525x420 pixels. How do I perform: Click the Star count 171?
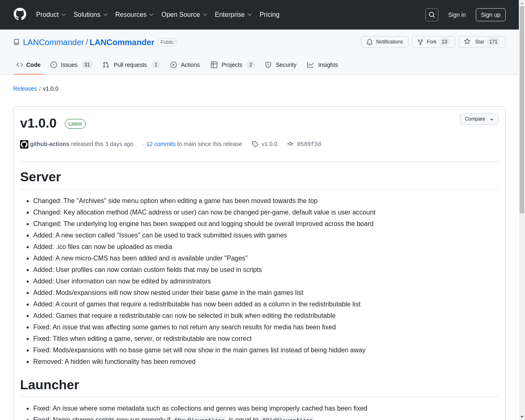[x=493, y=42]
